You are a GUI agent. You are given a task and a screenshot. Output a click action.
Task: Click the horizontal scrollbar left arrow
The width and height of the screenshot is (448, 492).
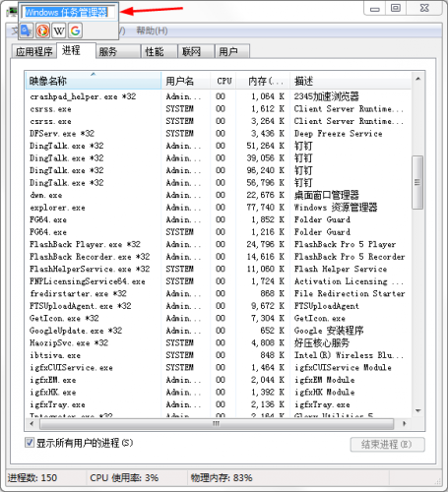[x=32, y=423]
